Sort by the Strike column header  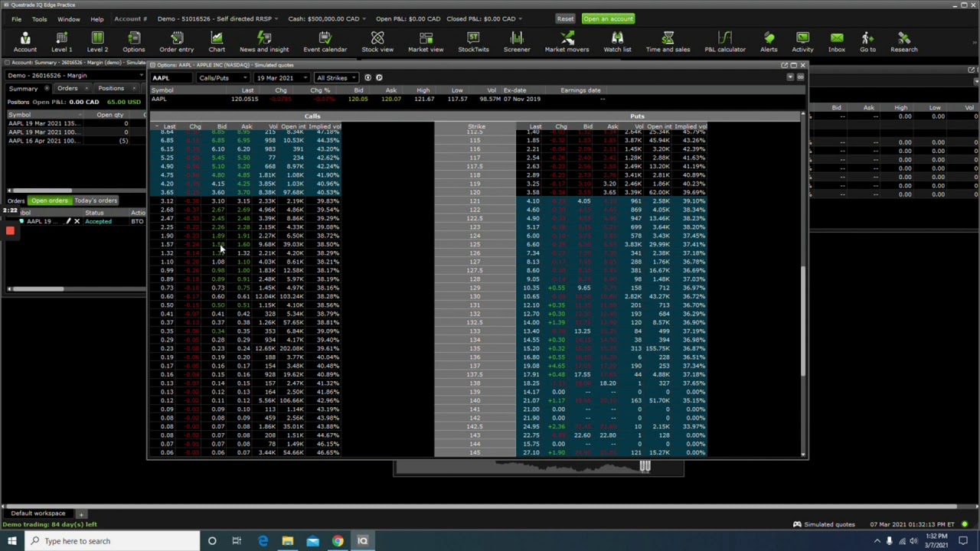[x=476, y=126]
